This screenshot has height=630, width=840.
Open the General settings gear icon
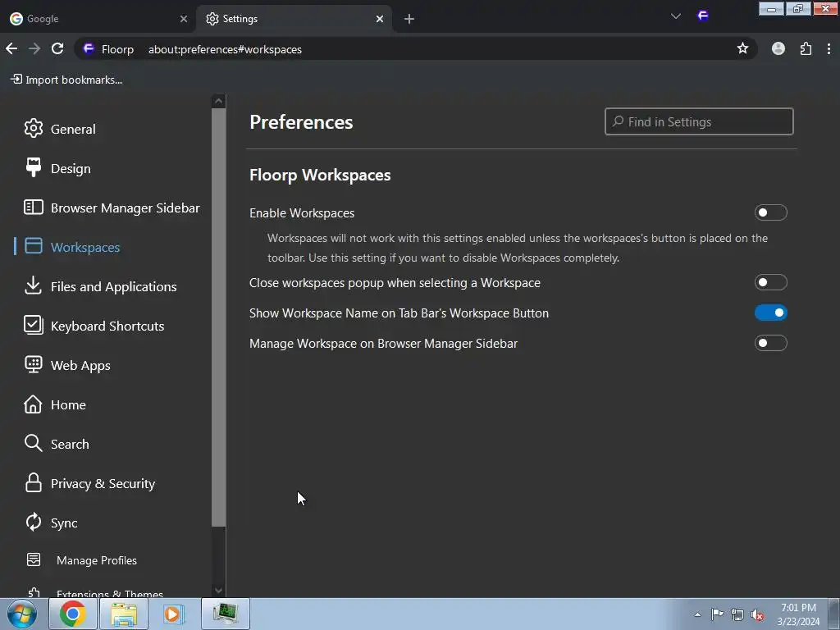pos(33,129)
